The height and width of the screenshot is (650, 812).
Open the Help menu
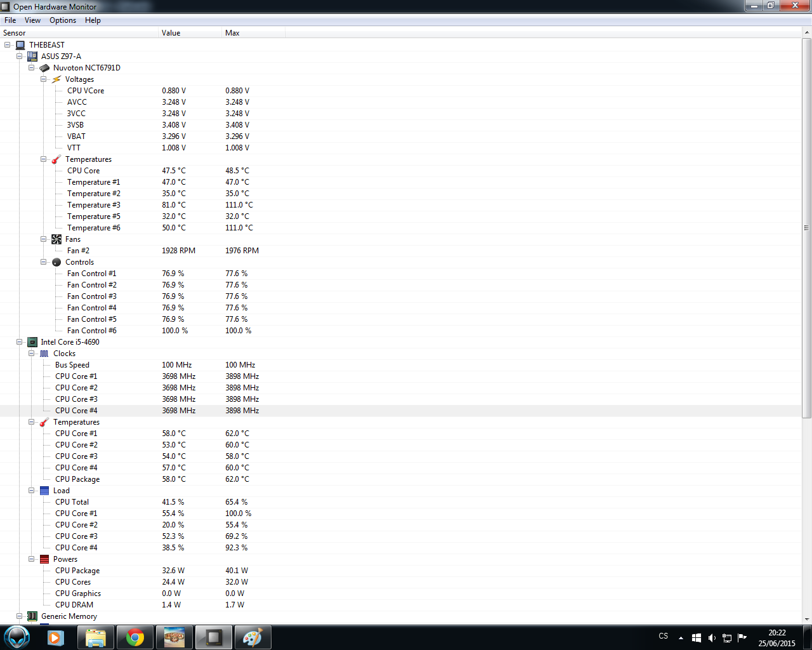coord(93,20)
